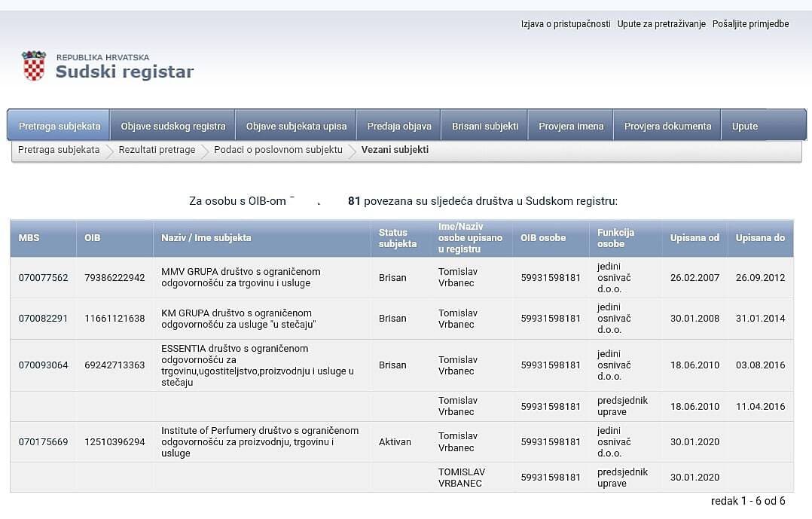812x519 pixels.
Task: Open Upute za pretraživanje link
Action: pos(661,24)
